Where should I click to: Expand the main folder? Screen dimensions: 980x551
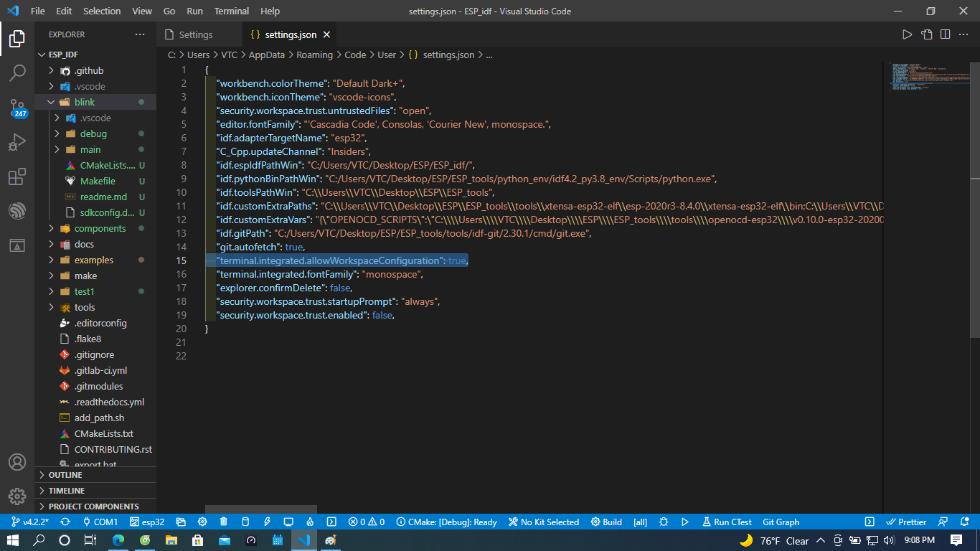click(x=57, y=149)
